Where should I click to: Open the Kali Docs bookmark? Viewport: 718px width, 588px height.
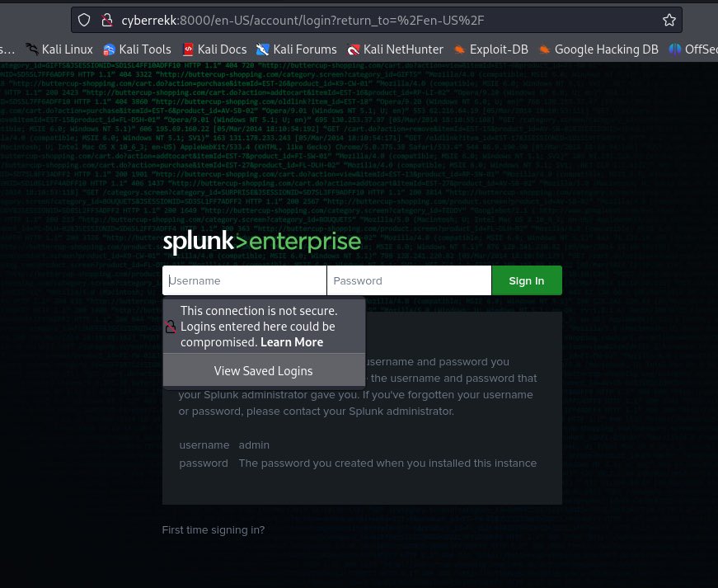coord(214,49)
